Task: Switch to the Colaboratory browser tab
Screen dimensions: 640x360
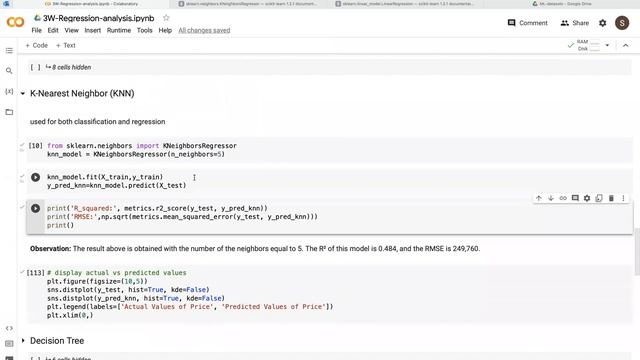Action: pos(91,4)
